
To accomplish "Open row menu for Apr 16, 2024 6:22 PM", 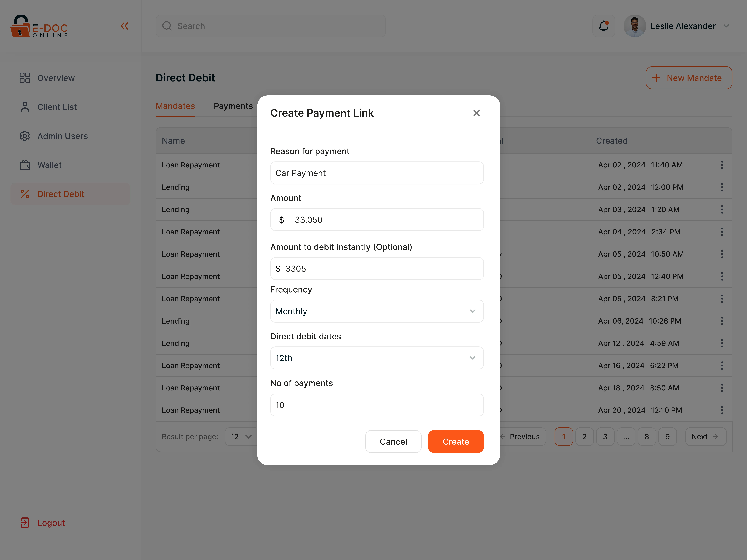I will click(722, 366).
